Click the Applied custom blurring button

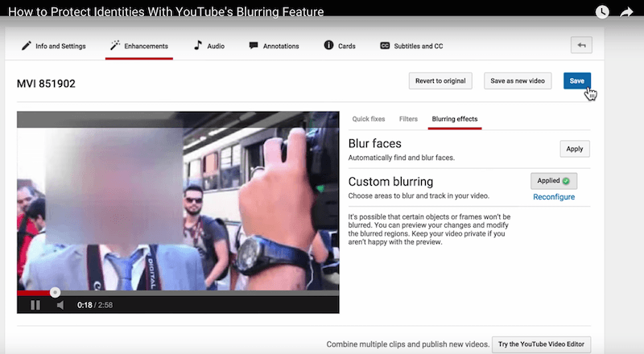554,181
